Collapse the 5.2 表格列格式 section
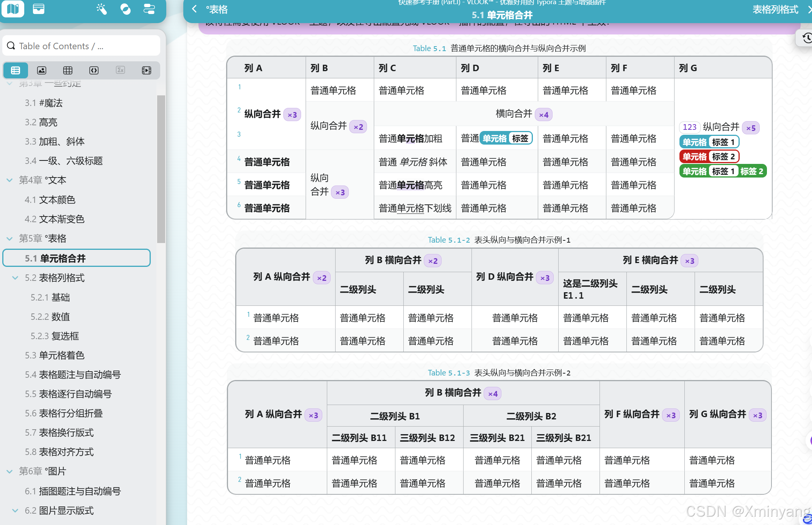 pyautogui.click(x=16, y=278)
